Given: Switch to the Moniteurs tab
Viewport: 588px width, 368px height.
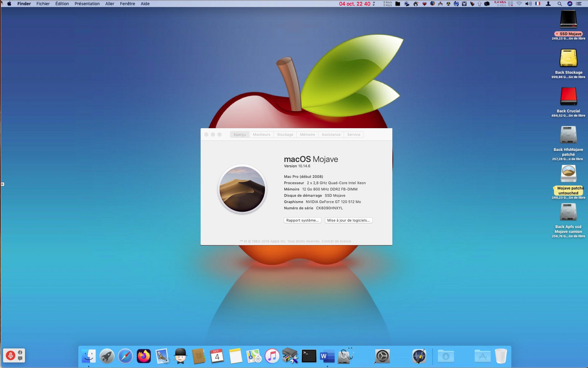Looking at the screenshot, I should 262,134.
